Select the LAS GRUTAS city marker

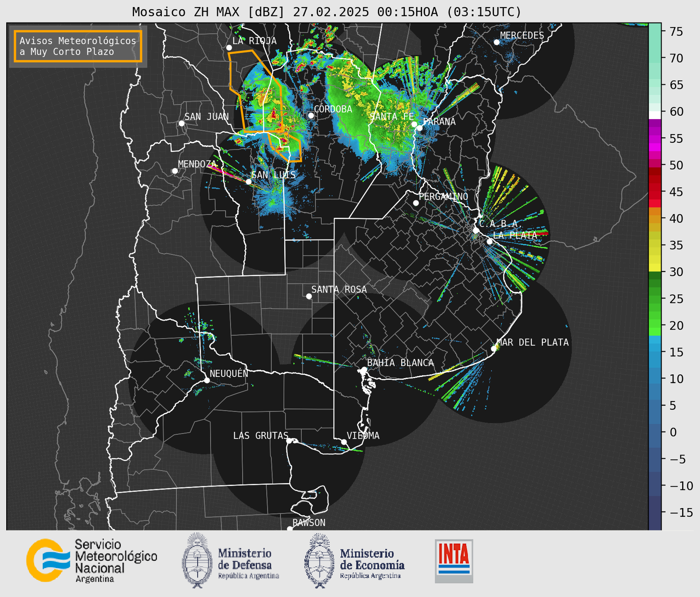289,440
